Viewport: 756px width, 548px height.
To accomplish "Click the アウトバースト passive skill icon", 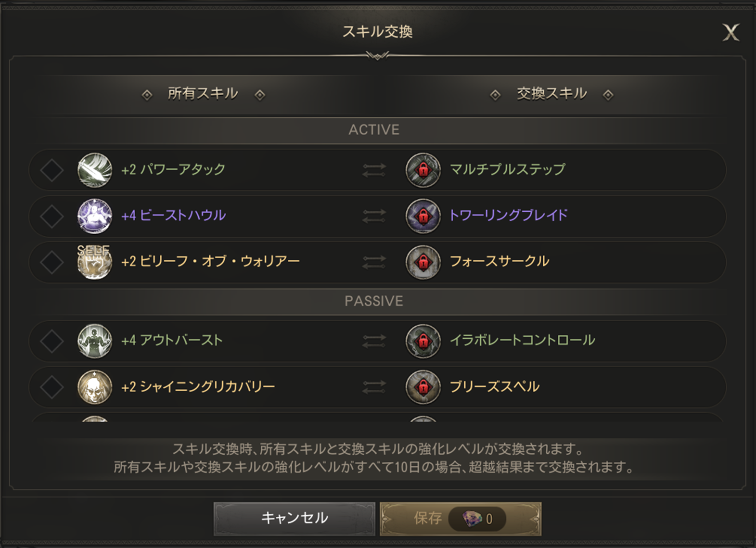I will pyautogui.click(x=95, y=341).
